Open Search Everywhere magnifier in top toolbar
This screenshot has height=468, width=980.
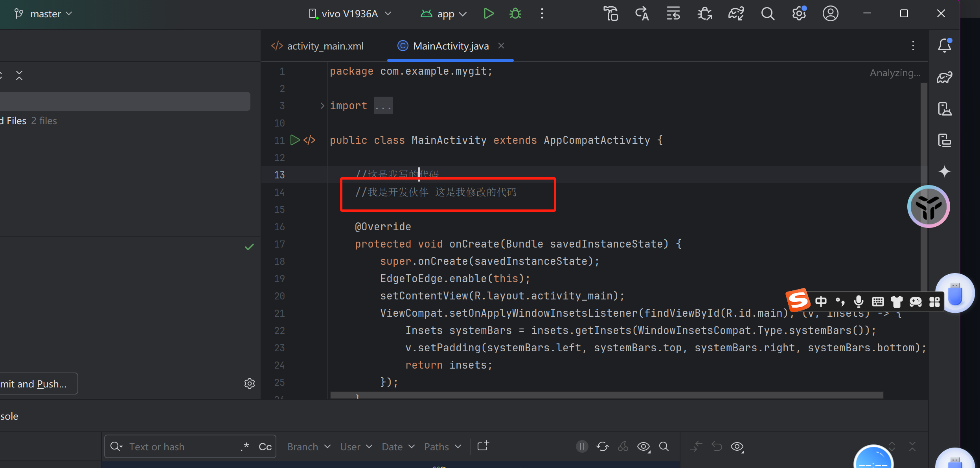click(x=767, y=14)
